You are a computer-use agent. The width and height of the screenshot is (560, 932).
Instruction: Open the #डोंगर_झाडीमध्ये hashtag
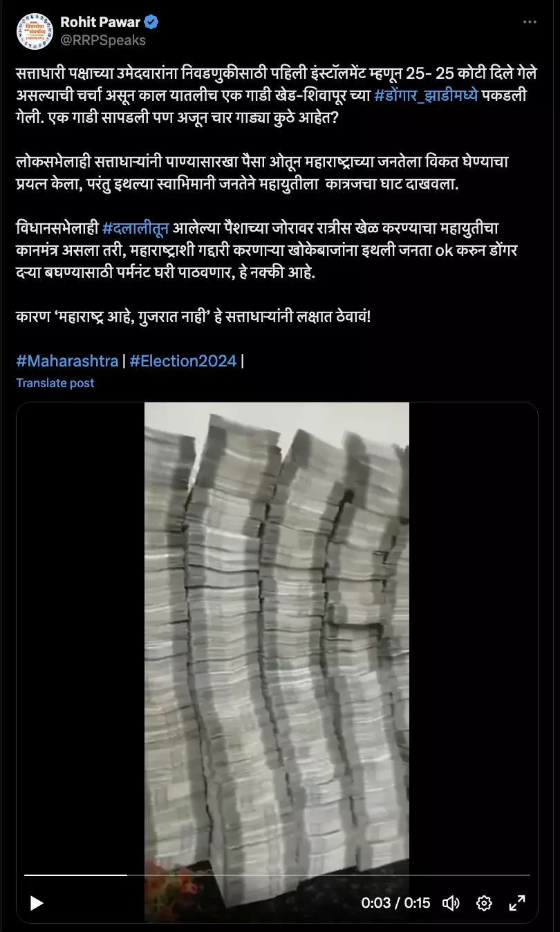426,96
